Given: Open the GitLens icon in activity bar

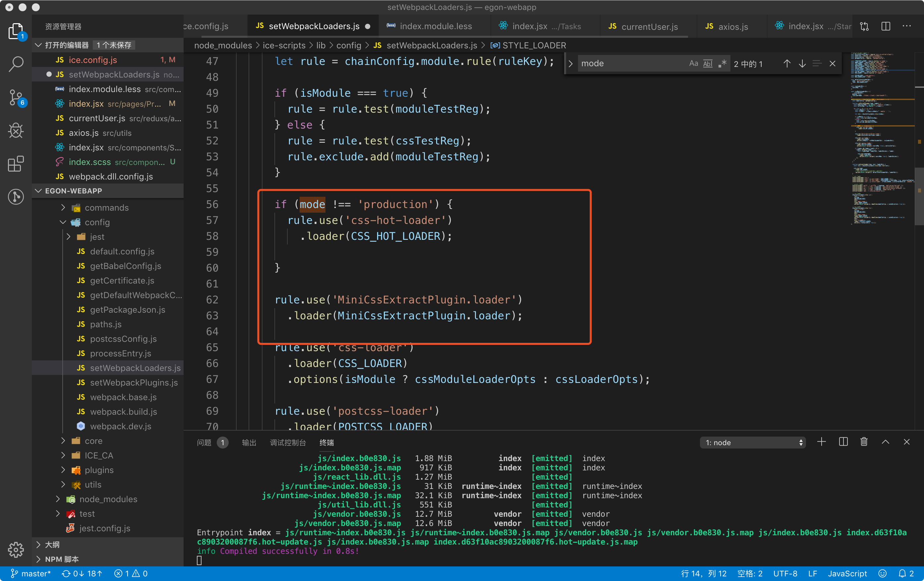Looking at the screenshot, I should (16, 197).
